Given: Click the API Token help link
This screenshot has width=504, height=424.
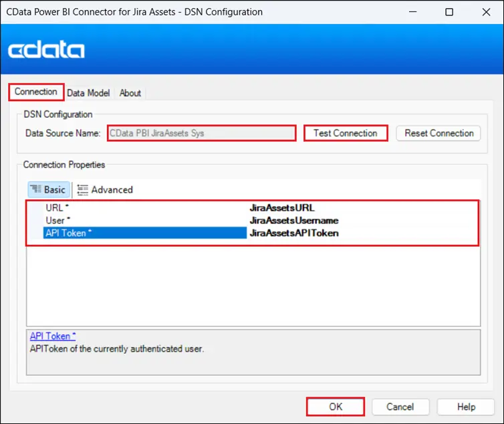Looking at the screenshot, I should (x=53, y=336).
